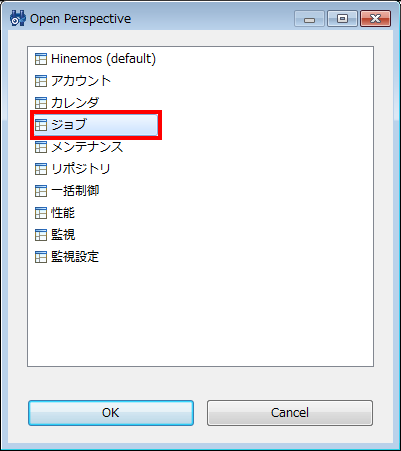Click the メンテナンス perspective icon
Viewport: 401px width, 451px height.
pyautogui.click(x=41, y=147)
